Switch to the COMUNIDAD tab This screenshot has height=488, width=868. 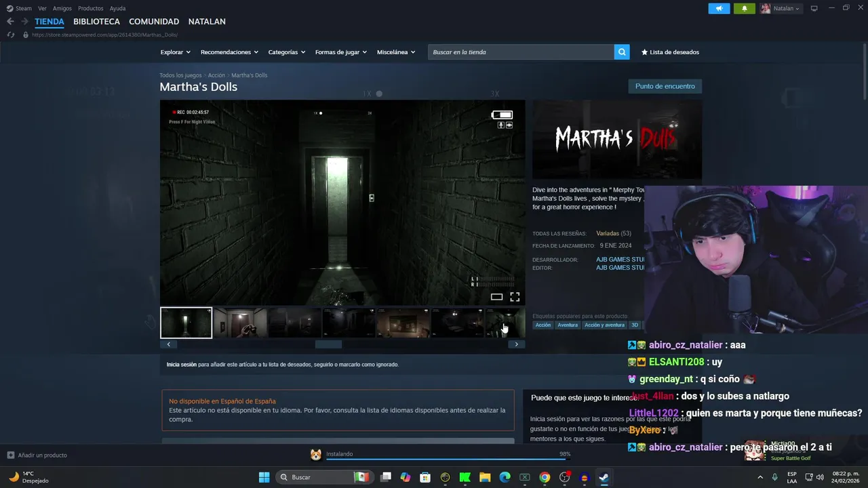[x=154, y=22]
